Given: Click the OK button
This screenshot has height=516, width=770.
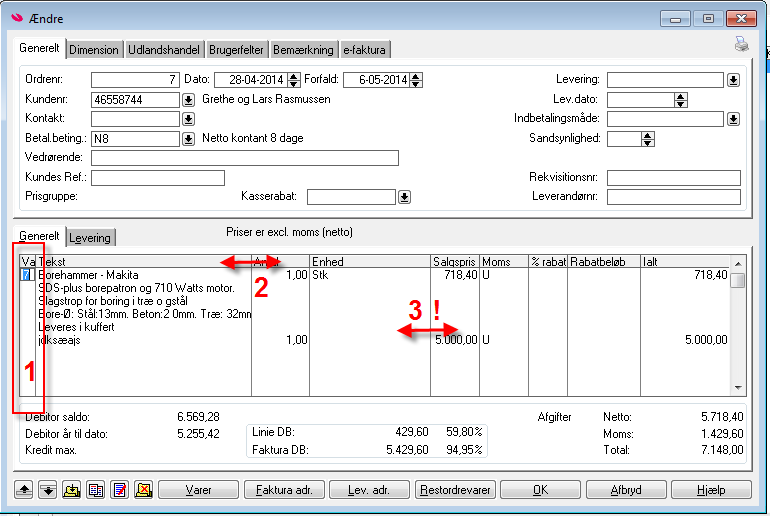Looking at the screenshot, I should tap(541, 489).
